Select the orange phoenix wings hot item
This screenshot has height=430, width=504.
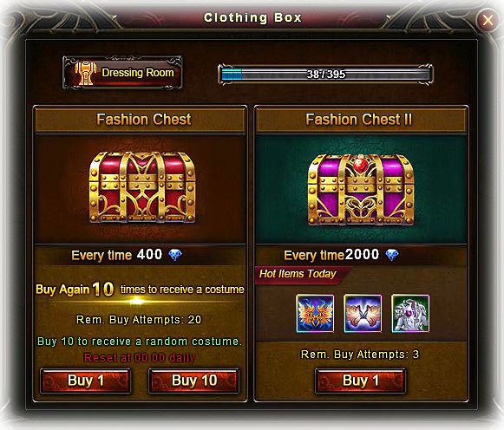(x=315, y=314)
